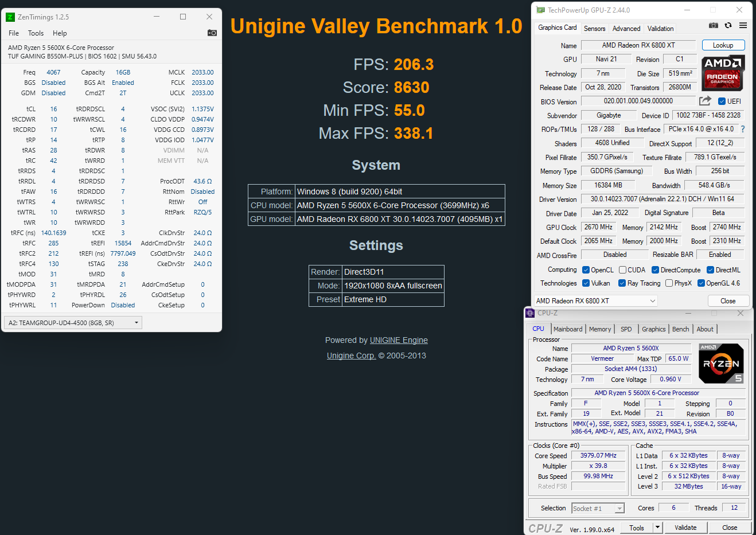Click the MCLK value 2033.00 in ZenTimings

[202, 72]
